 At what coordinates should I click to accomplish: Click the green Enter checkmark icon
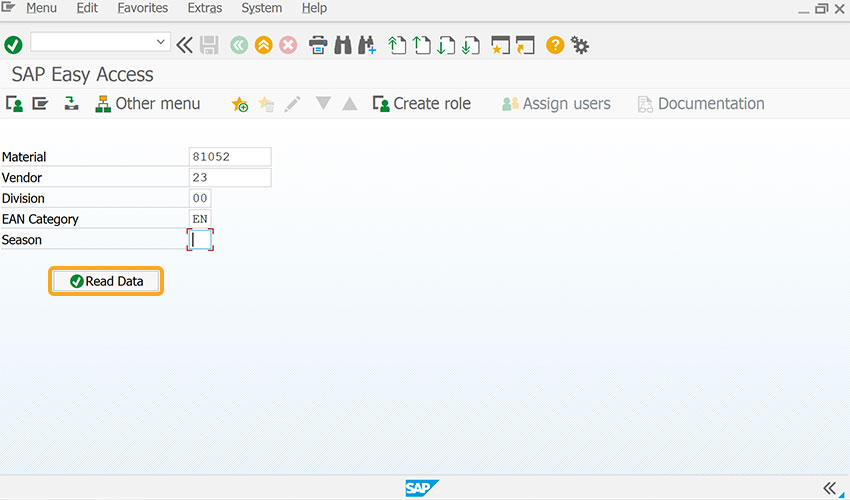[13, 45]
